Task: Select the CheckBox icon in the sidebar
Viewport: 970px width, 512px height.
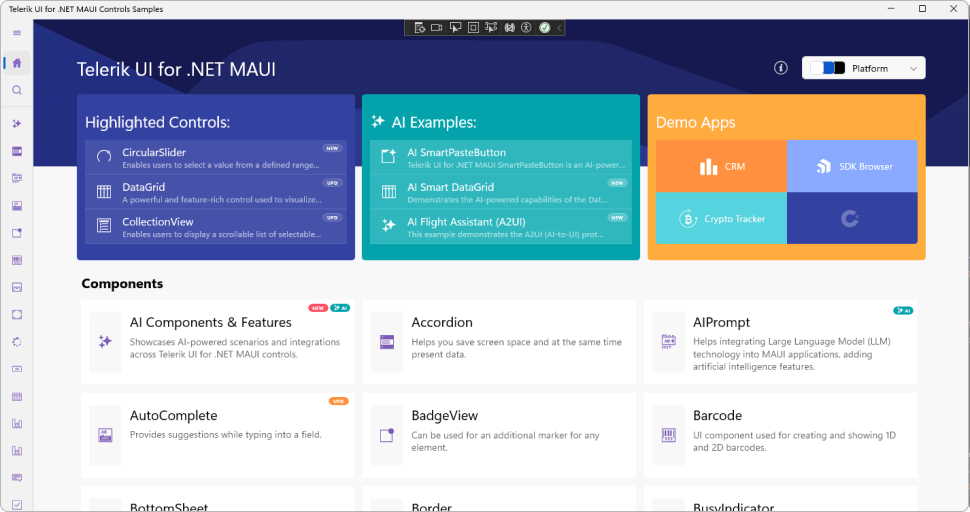Action: pos(17,505)
